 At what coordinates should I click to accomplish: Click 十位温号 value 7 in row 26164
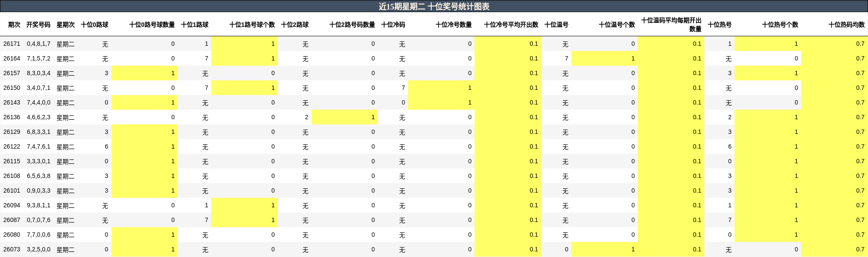(567, 58)
